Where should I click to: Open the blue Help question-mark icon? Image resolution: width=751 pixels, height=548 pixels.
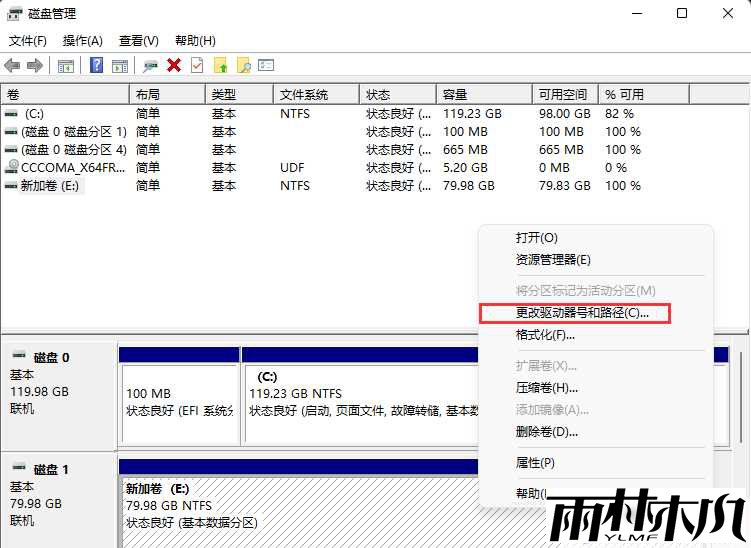click(x=96, y=65)
